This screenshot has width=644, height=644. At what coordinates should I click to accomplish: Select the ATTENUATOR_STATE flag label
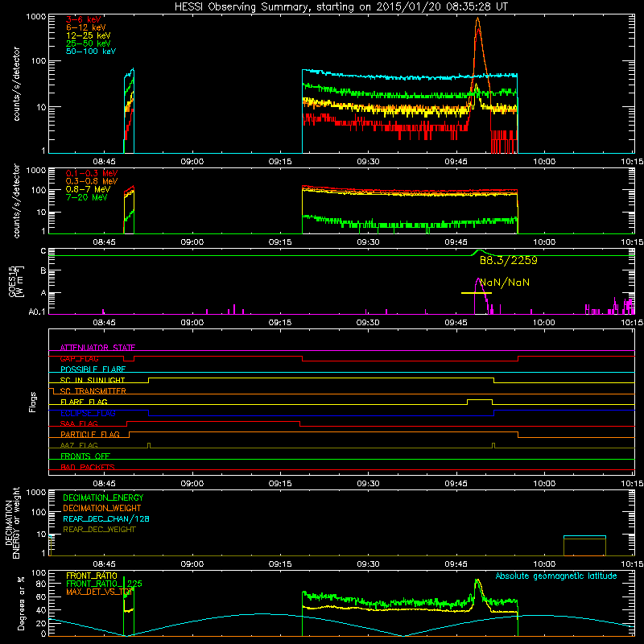pos(97,348)
